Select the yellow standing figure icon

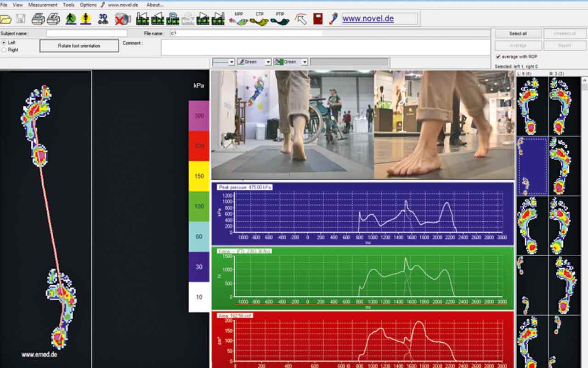pyautogui.click(x=86, y=19)
